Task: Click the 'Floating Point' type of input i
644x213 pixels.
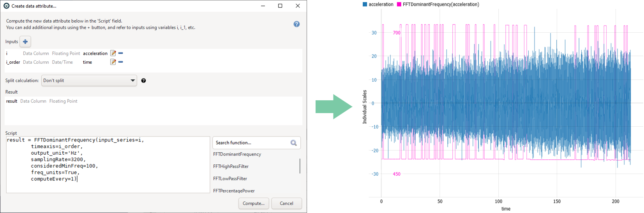Action: (66, 53)
